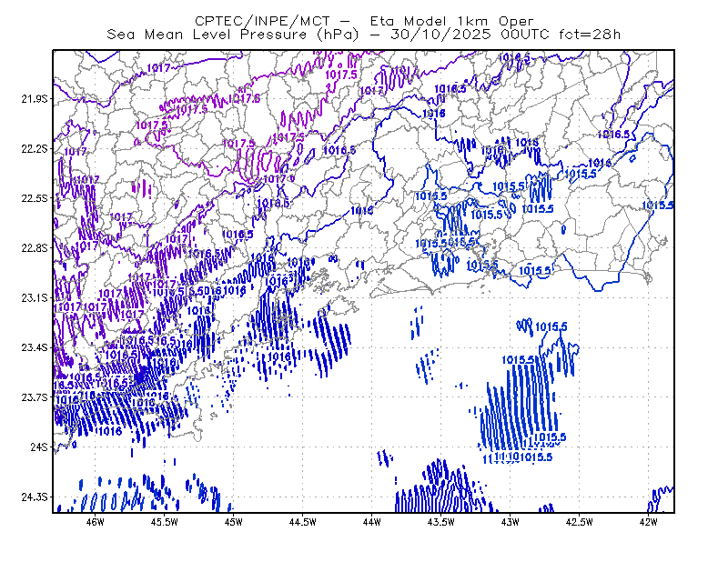Select the 44W longitude axis label

(x=371, y=522)
